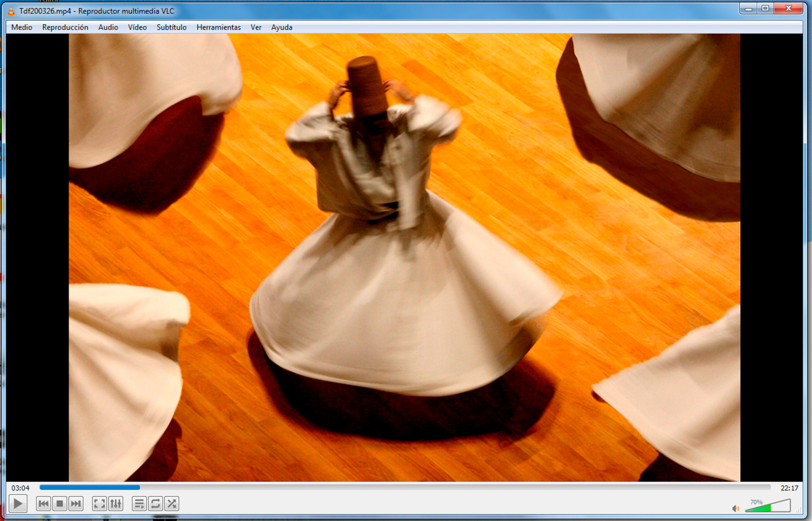Image resolution: width=812 pixels, height=521 pixels.
Task: Restore down the VLC window
Action: tap(765, 9)
